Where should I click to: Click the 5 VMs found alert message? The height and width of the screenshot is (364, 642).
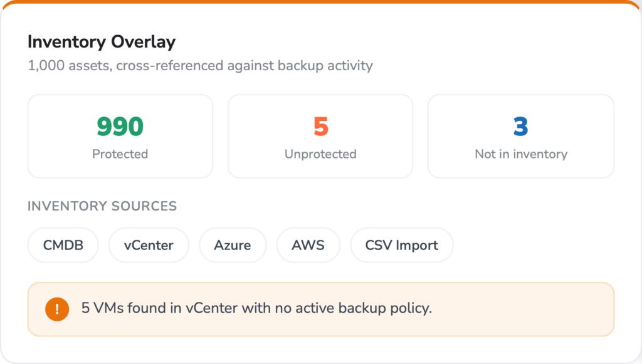[256, 308]
